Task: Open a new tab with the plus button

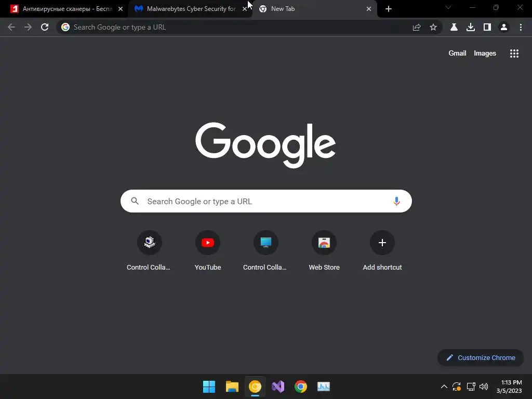Action: pyautogui.click(x=389, y=9)
